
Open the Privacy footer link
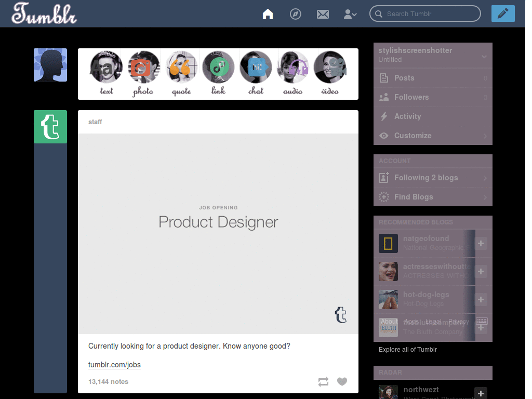(x=458, y=321)
